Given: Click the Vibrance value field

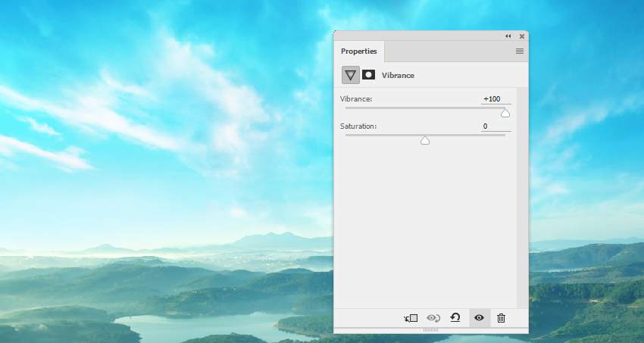Looking at the screenshot, I should [x=496, y=99].
